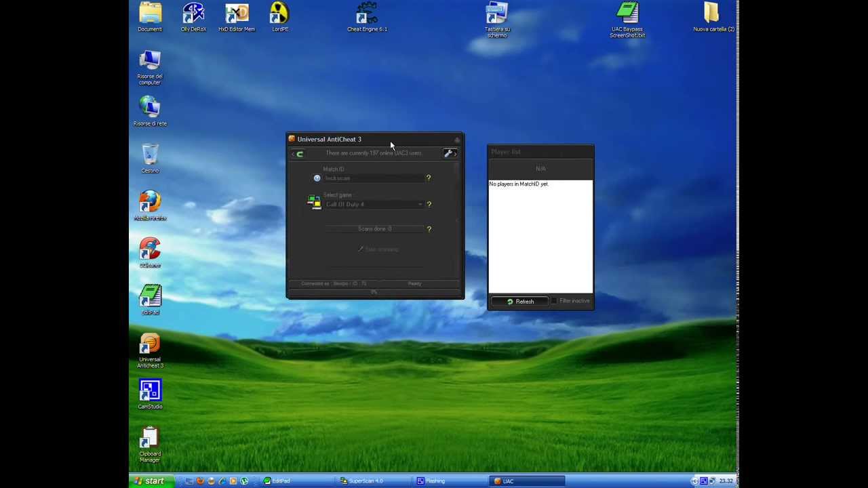Image resolution: width=868 pixels, height=488 pixels.
Task: Click into the Match ID input field
Action: point(374,178)
